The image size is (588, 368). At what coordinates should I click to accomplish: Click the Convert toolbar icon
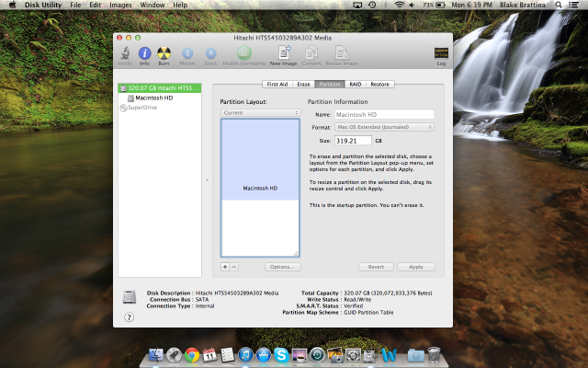point(311,53)
